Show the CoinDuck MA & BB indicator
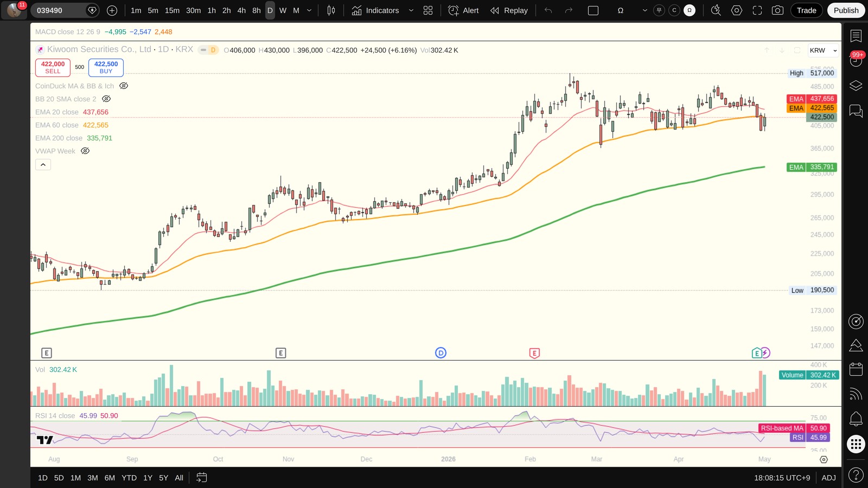The width and height of the screenshot is (868, 488). coord(124,86)
